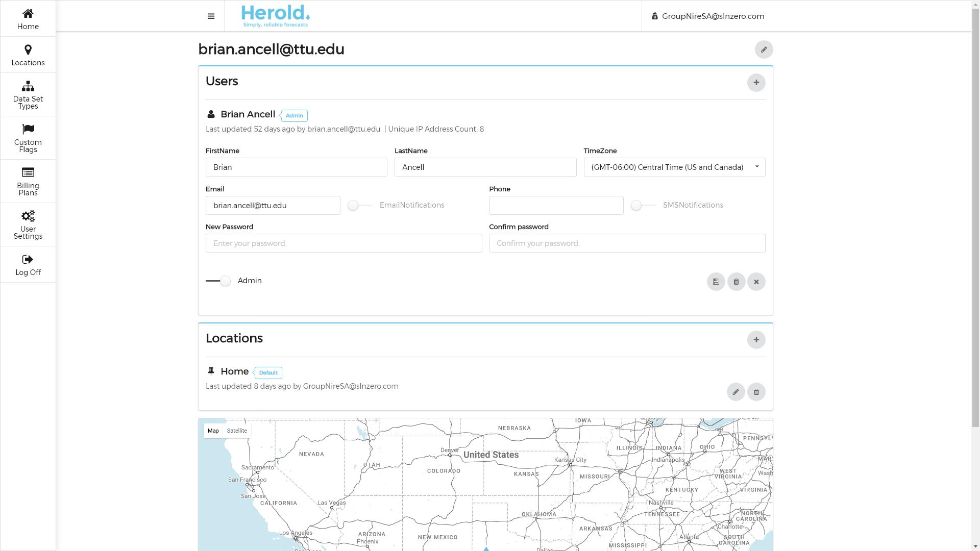Edit the Home location with the pencil icon
Image resolution: width=980 pixels, height=551 pixels.
click(736, 392)
